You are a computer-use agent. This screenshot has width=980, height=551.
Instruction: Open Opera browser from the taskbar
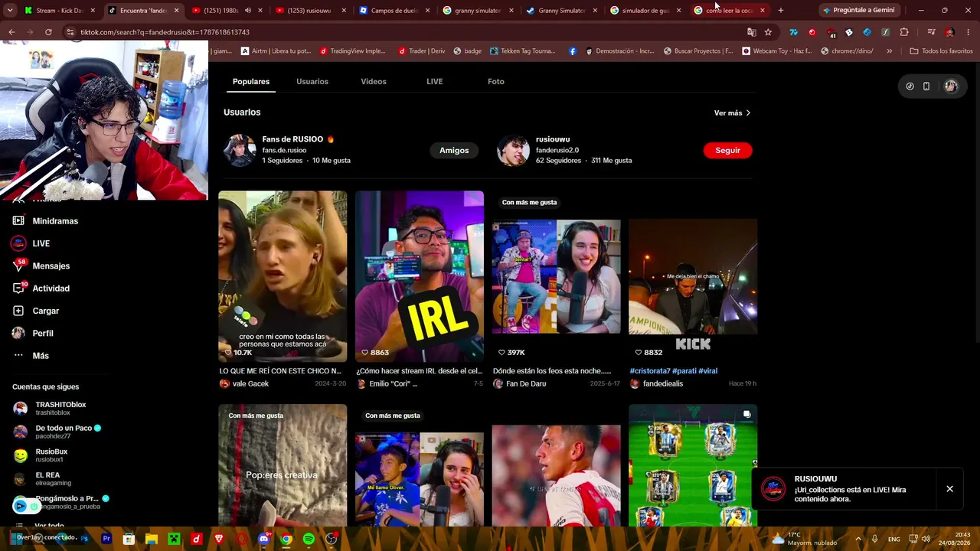point(242,539)
